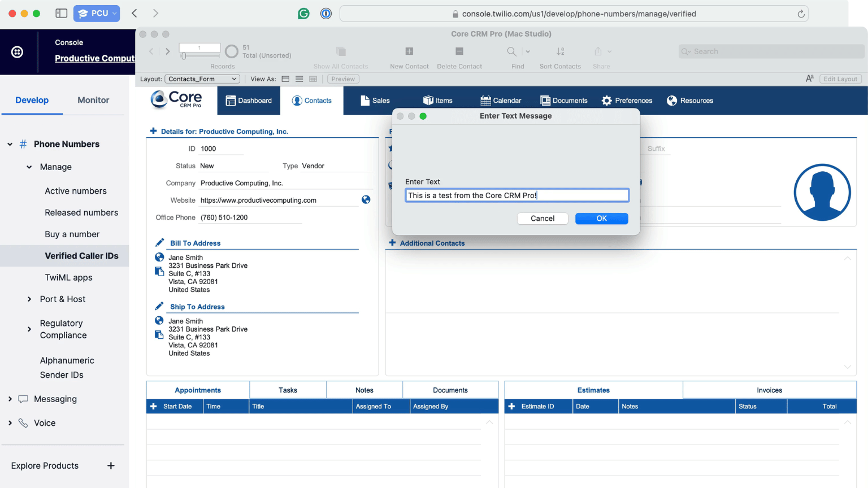This screenshot has height=488, width=868.
Task: Switch to list view in View As
Action: (299, 79)
